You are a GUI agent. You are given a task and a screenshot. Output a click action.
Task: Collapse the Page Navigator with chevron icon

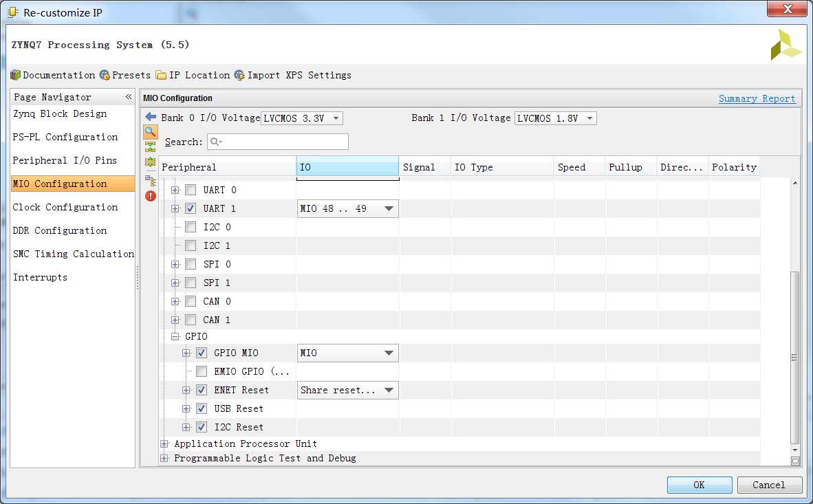coord(129,97)
